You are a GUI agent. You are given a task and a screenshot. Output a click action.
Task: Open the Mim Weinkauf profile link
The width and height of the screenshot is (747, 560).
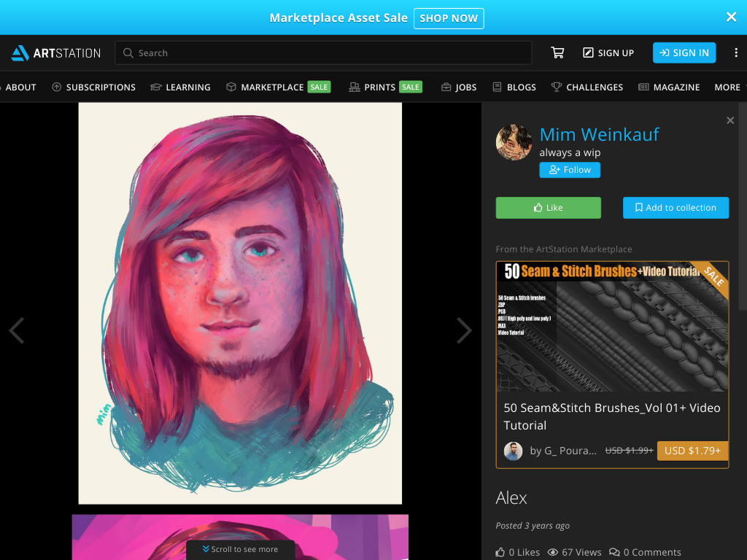(599, 135)
